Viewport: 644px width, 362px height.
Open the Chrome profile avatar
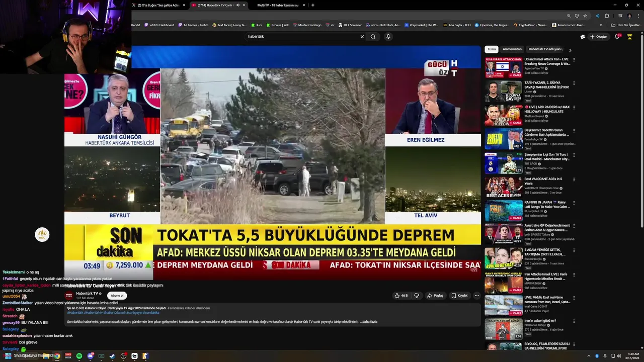click(629, 16)
